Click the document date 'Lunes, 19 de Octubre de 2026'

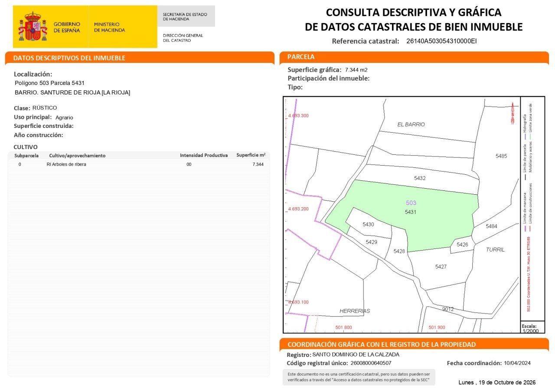point(497,382)
